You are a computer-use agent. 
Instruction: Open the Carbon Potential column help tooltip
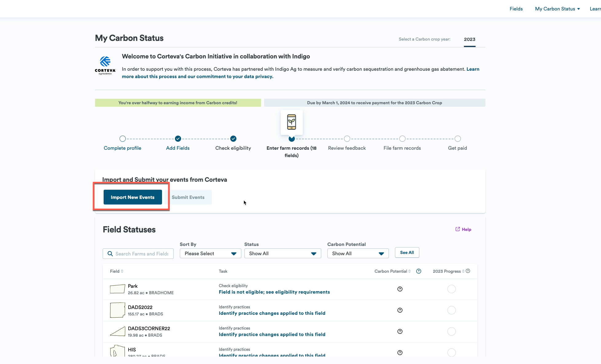pos(418,271)
